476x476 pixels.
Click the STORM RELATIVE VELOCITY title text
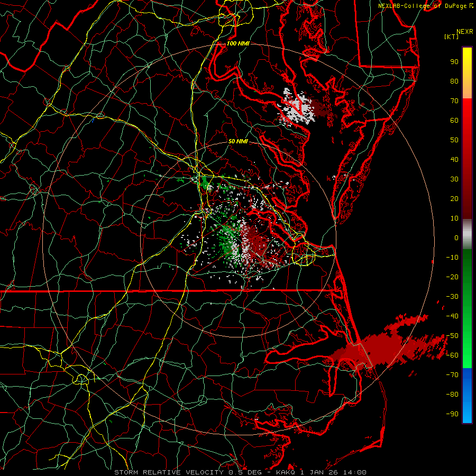pyautogui.click(x=169, y=472)
